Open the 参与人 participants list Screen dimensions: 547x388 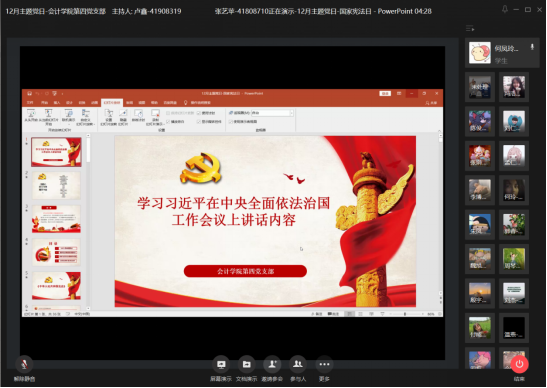pyautogui.click(x=298, y=365)
